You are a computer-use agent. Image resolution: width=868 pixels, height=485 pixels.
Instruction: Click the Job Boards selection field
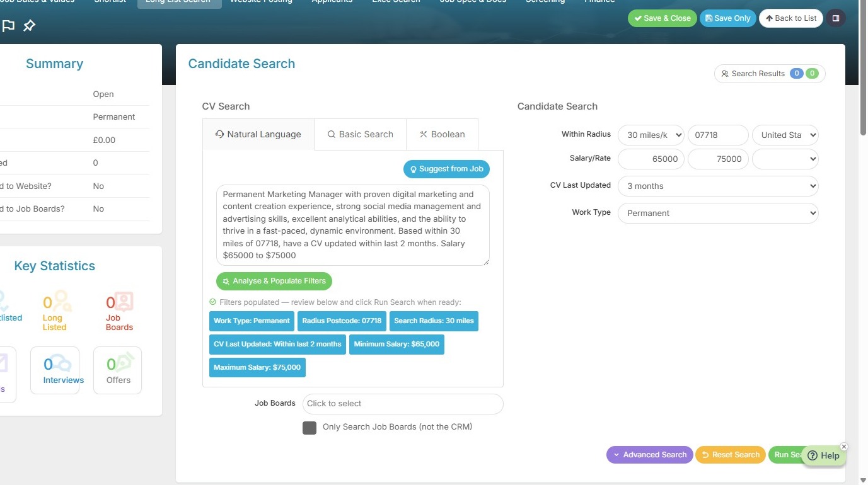click(x=403, y=404)
